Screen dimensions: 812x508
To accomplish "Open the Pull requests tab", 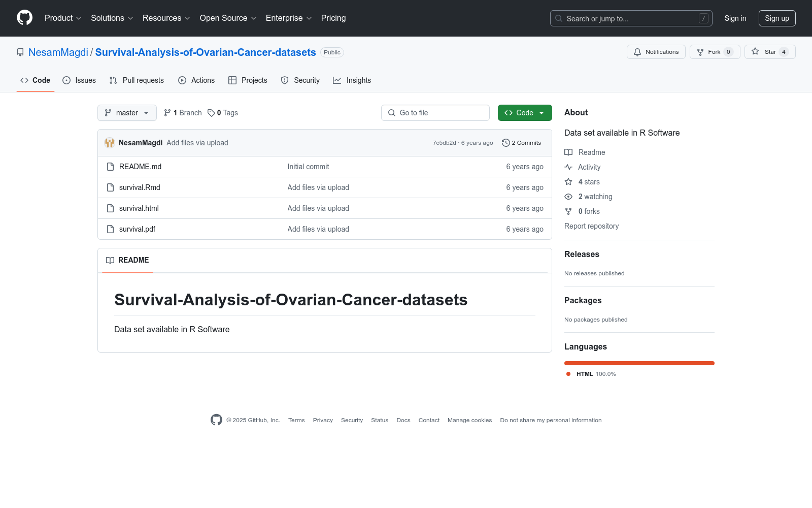I will 137,80.
